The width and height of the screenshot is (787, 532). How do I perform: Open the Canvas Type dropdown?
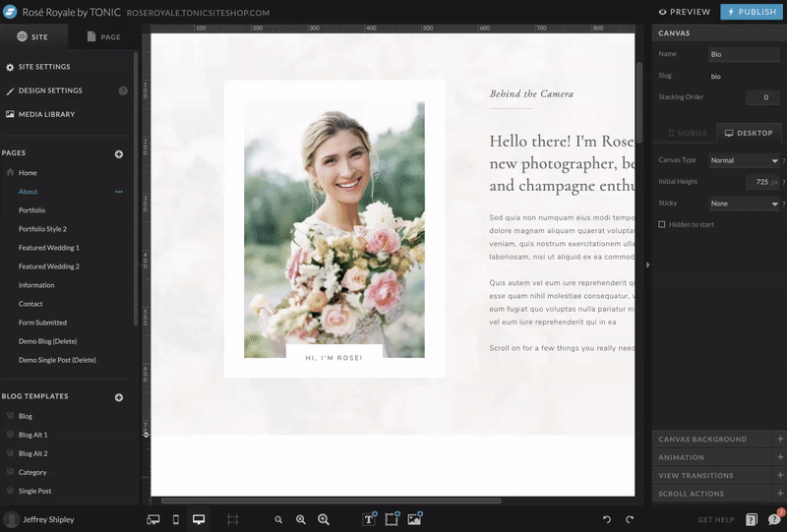point(744,160)
